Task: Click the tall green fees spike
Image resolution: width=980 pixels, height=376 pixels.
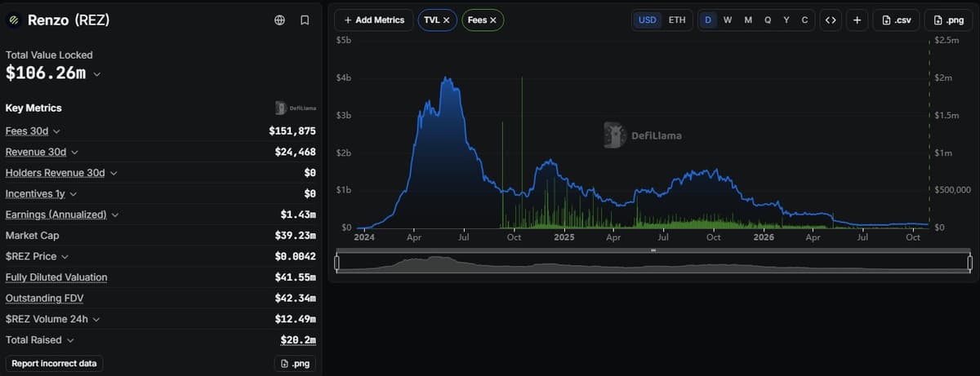Action: coord(522,152)
